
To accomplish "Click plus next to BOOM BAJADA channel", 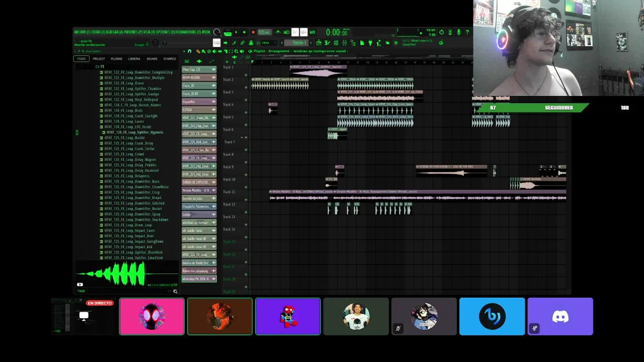I will coord(213,77).
